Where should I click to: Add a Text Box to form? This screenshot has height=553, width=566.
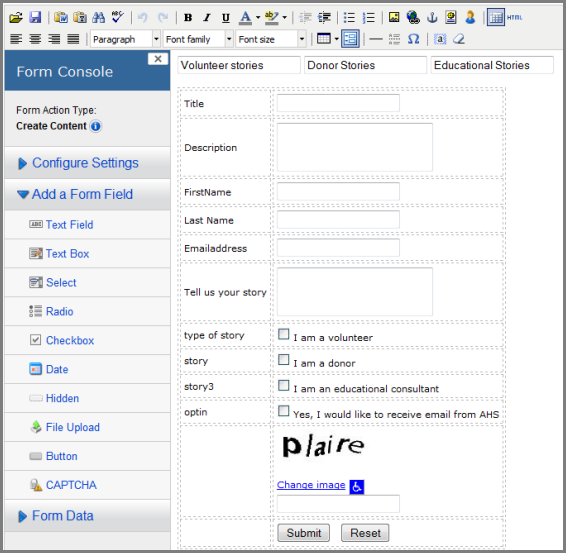tap(87, 254)
